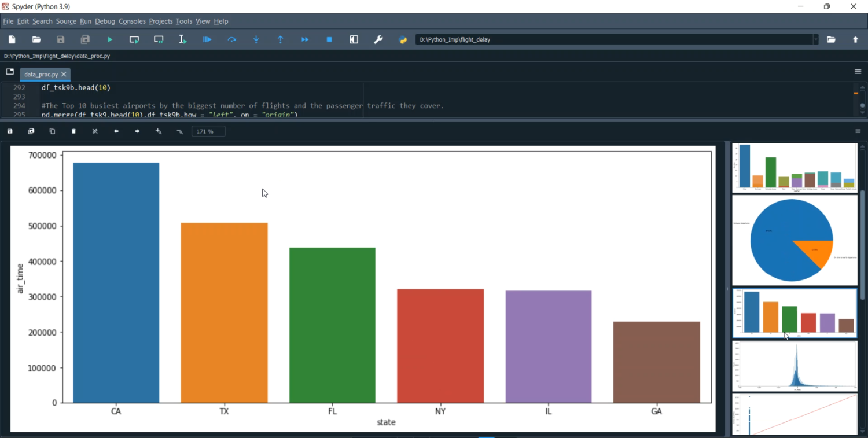
Task: Remove all plots from the pane
Action: pos(94,131)
